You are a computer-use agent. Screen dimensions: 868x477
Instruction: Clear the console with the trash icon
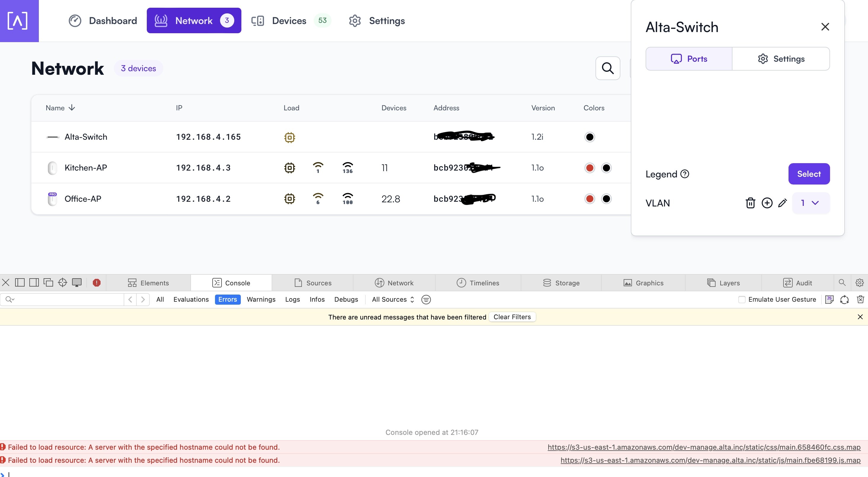point(861,299)
